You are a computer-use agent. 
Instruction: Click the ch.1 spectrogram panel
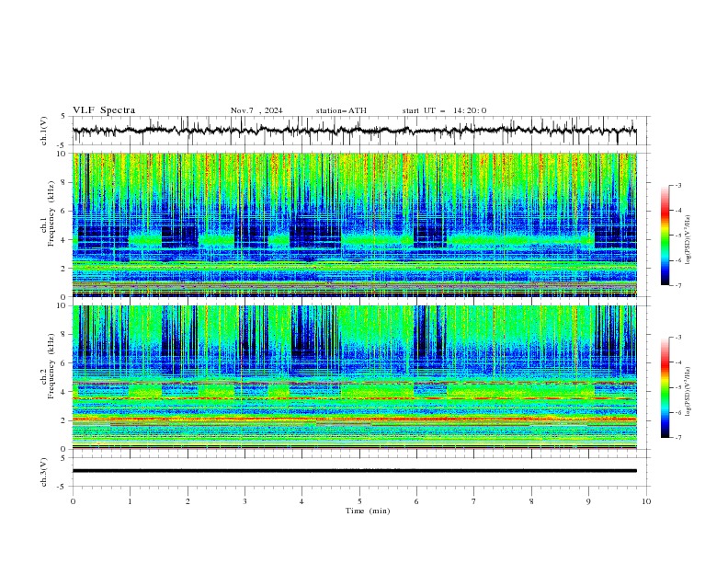355,224
